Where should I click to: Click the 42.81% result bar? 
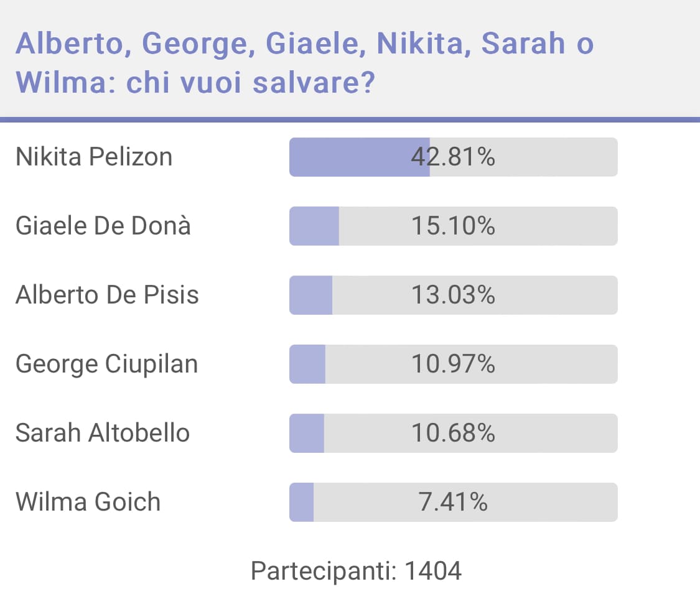click(453, 157)
